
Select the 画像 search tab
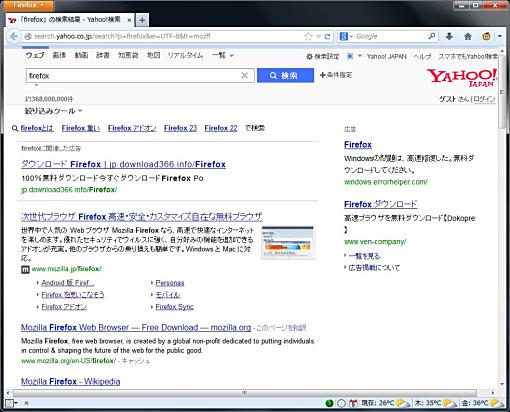coord(59,55)
